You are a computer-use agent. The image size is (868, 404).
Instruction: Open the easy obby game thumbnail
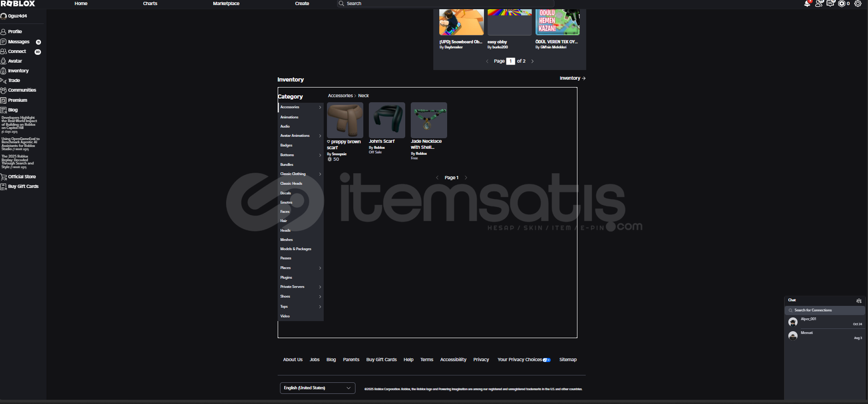tap(510, 22)
